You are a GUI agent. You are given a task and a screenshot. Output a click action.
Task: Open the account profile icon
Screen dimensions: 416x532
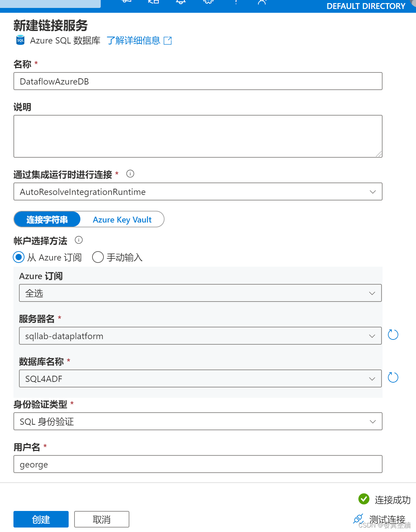click(x=262, y=3)
